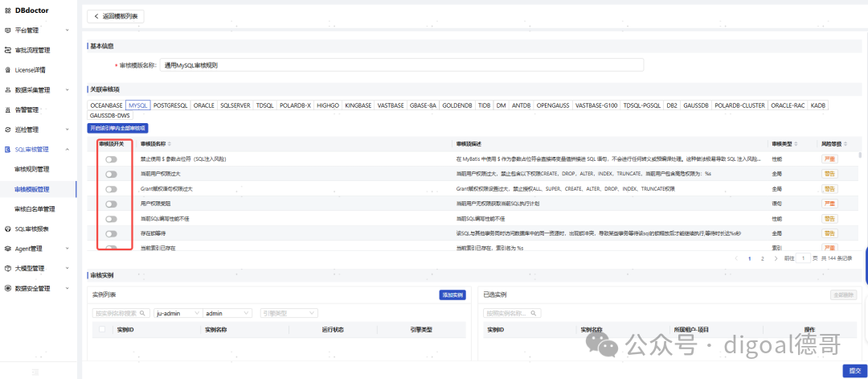Image resolution: width=868 pixels, height=379 pixels.
Task: Click the search icon in 实例列表 search box
Action: point(143,313)
